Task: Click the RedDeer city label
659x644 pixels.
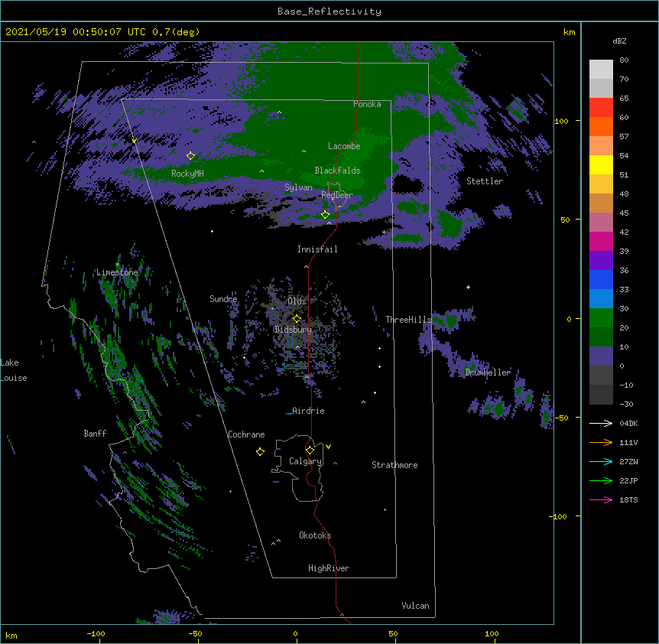Action: pos(337,195)
